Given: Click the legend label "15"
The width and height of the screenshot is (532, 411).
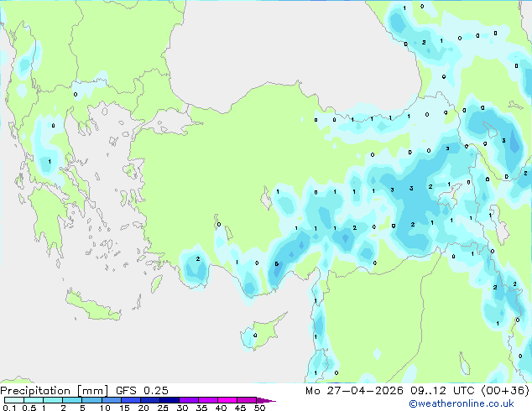Looking at the screenshot, I should [124, 408].
